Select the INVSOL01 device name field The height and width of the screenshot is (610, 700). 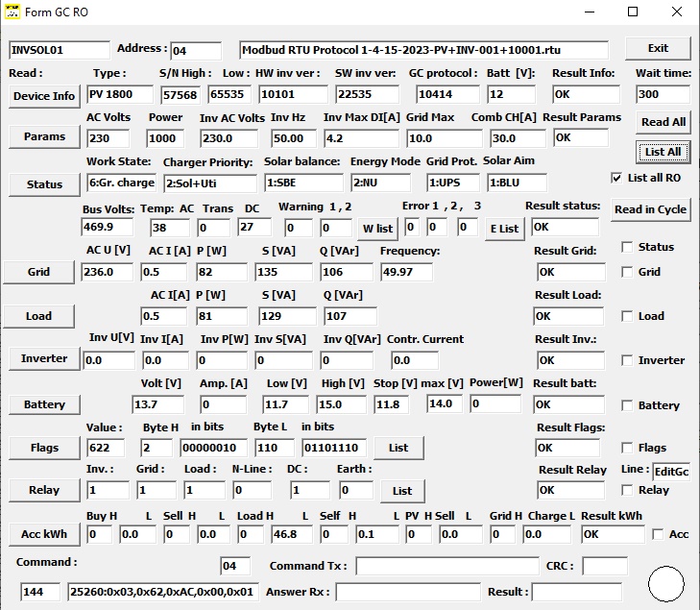pos(60,50)
